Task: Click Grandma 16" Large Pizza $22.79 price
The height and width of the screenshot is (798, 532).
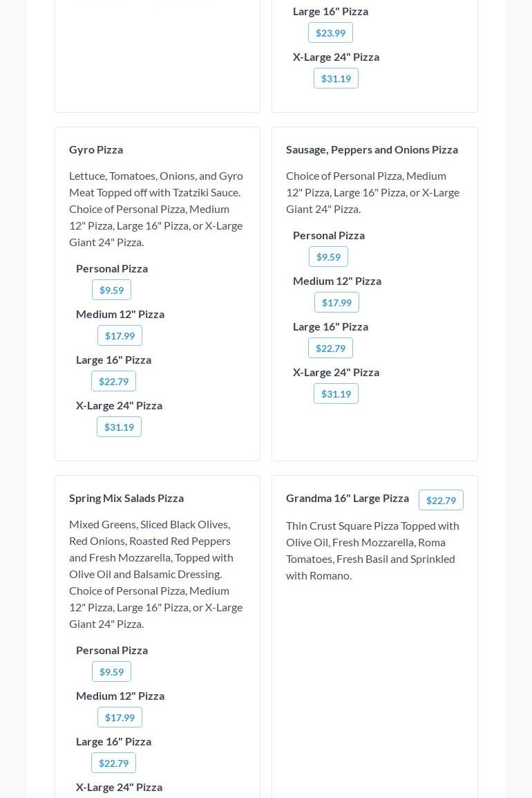Action: tap(441, 500)
